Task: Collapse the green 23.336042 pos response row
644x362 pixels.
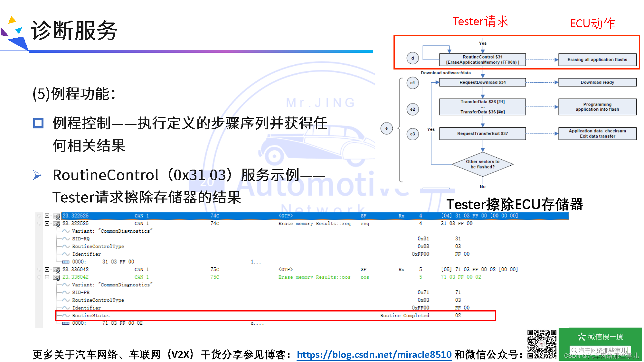Action: (x=47, y=277)
